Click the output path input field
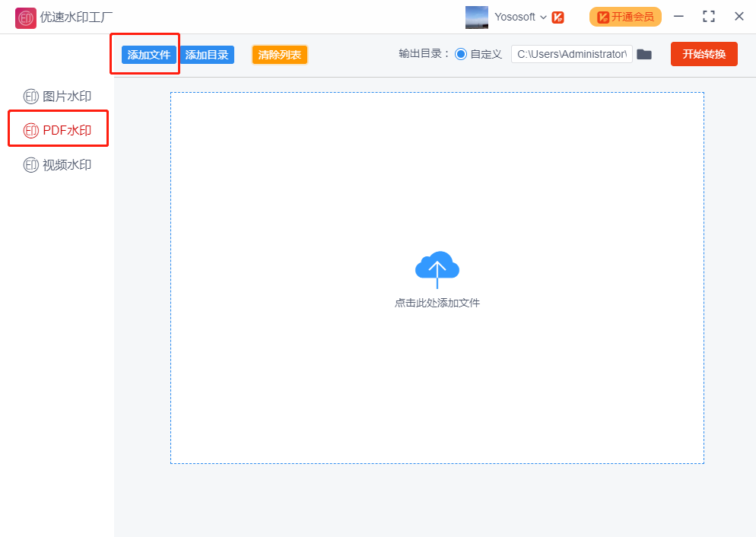Image resolution: width=756 pixels, height=537 pixels. tap(572, 54)
